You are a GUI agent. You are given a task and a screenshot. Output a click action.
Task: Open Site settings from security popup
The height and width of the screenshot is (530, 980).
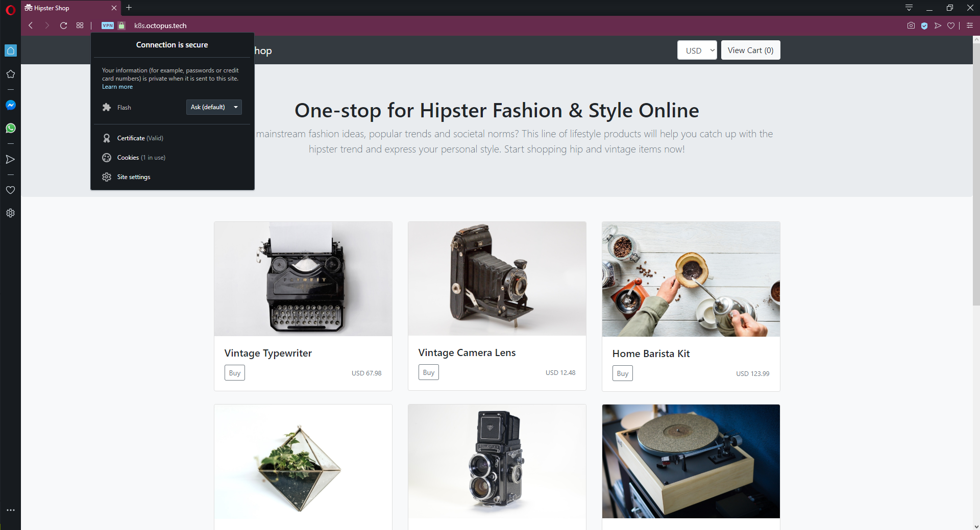[x=133, y=177]
